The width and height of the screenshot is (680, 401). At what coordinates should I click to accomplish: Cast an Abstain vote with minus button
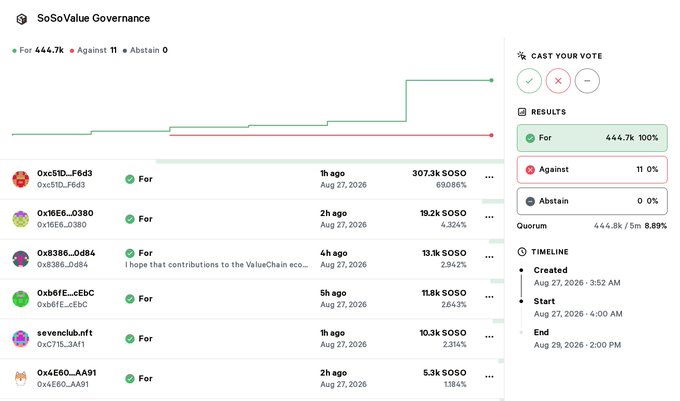(587, 81)
